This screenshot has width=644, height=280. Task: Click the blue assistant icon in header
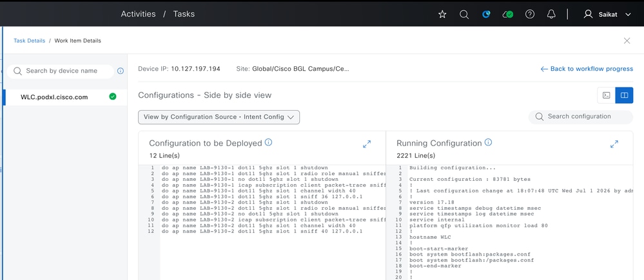pyautogui.click(x=486, y=14)
